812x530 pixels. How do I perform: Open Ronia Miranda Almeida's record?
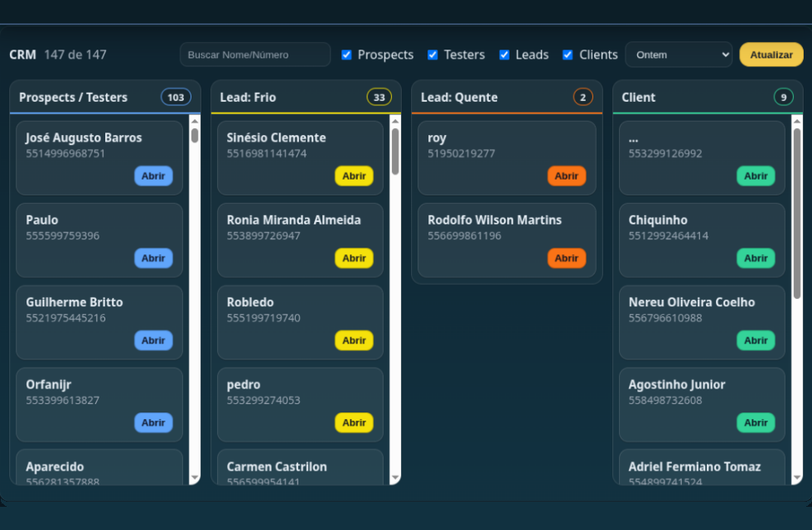point(354,258)
